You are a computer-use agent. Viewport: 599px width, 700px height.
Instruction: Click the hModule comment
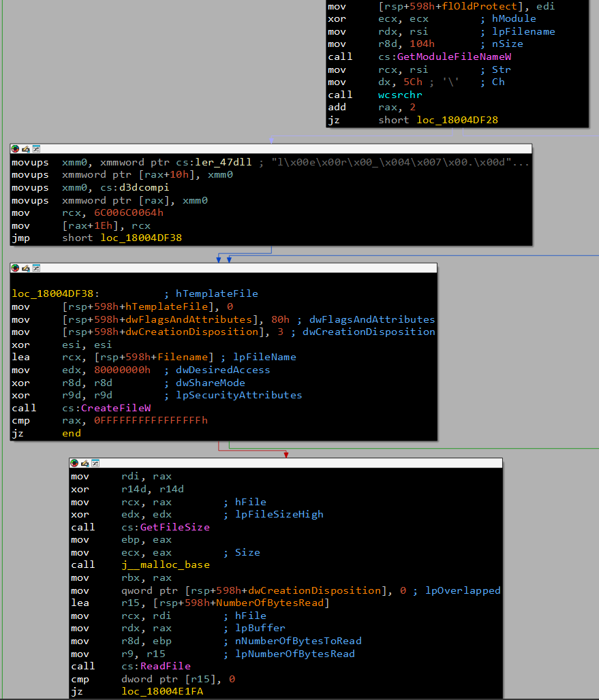[x=514, y=19]
